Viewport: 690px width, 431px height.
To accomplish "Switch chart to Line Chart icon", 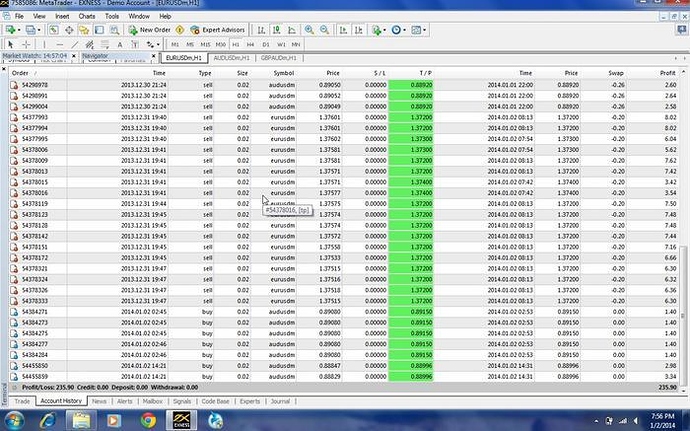I will tap(292, 30).
